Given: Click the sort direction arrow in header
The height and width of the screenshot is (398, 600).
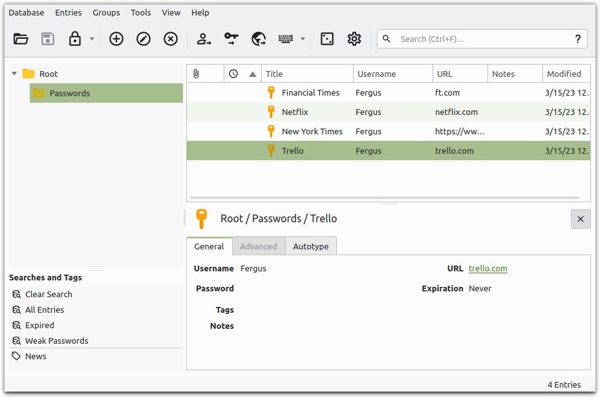Looking at the screenshot, I should (x=253, y=74).
